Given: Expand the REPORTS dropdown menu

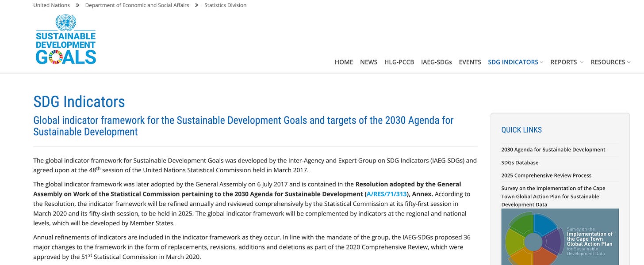Looking at the screenshot, I should [x=567, y=62].
